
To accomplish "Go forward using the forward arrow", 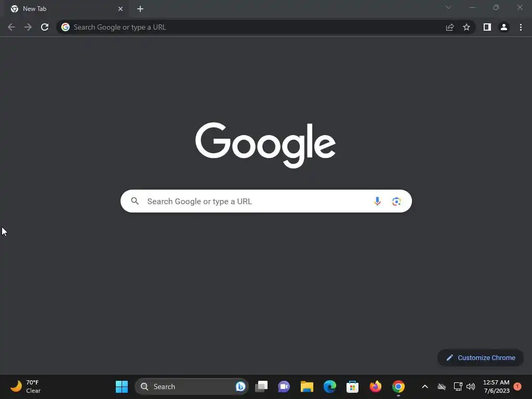I will pyautogui.click(x=28, y=27).
